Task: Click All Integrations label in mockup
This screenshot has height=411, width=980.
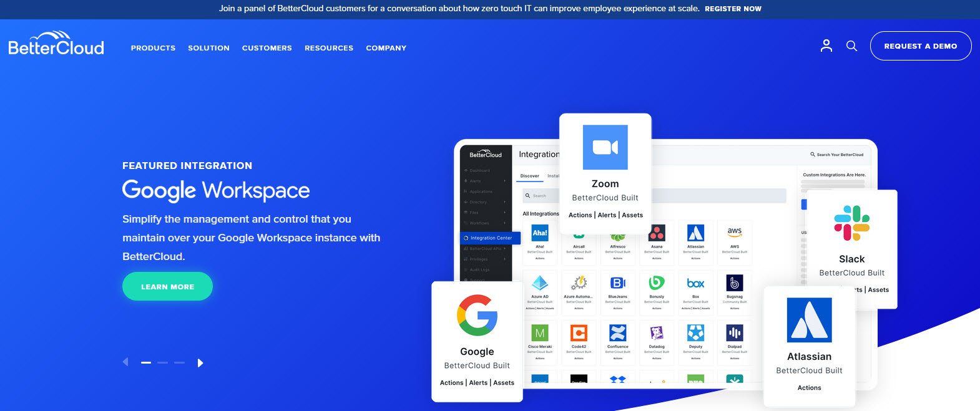Action: point(541,213)
